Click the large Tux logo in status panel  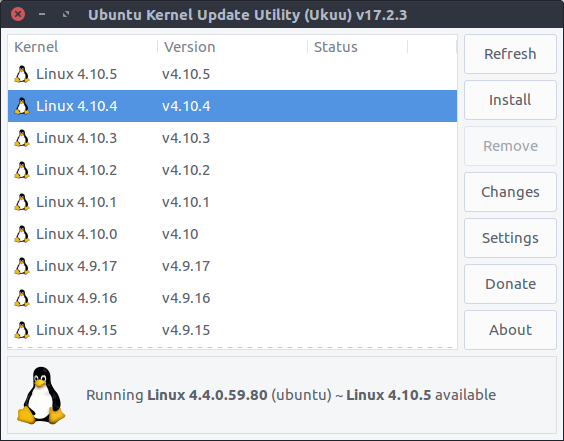click(x=41, y=395)
